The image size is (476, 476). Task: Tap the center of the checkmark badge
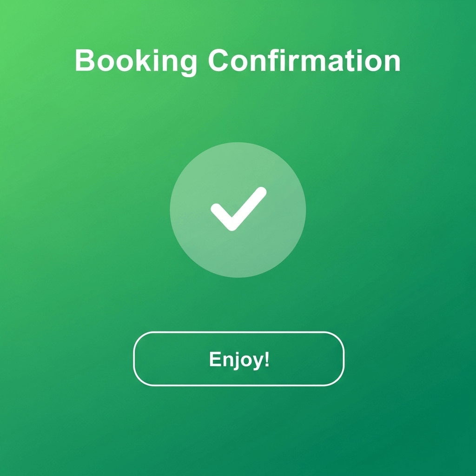pos(238,210)
